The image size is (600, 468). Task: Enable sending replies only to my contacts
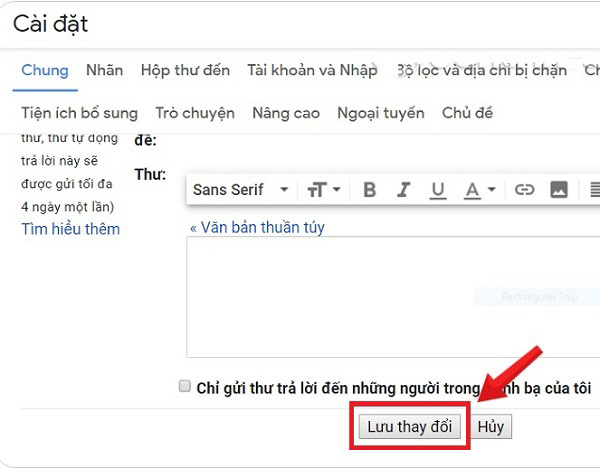point(184,386)
